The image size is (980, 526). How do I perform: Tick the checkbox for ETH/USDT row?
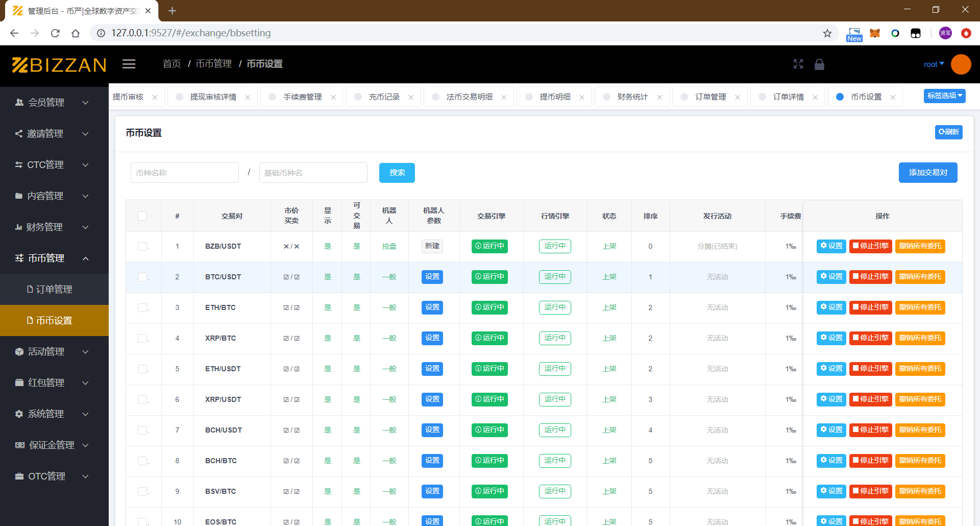142,369
